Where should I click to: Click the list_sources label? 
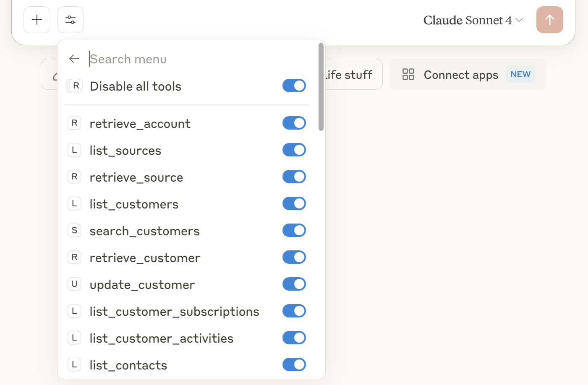pos(125,150)
